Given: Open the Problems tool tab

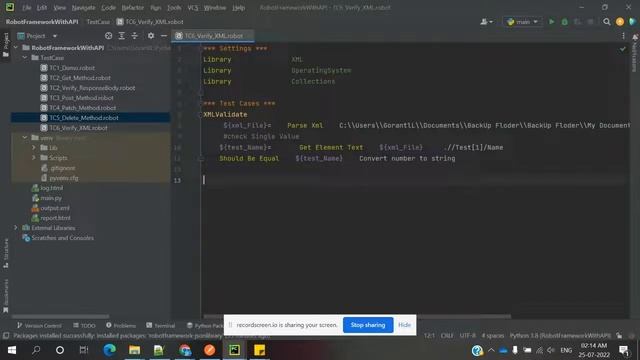Looking at the screenshot, I should coord(121,325).
